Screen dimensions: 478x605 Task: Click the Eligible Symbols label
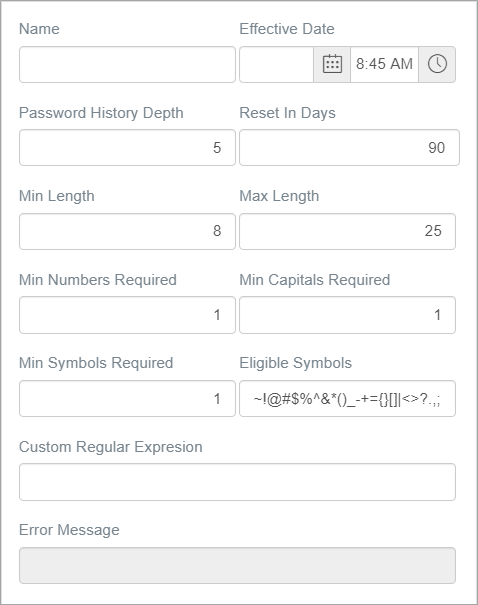coord(296,363)
